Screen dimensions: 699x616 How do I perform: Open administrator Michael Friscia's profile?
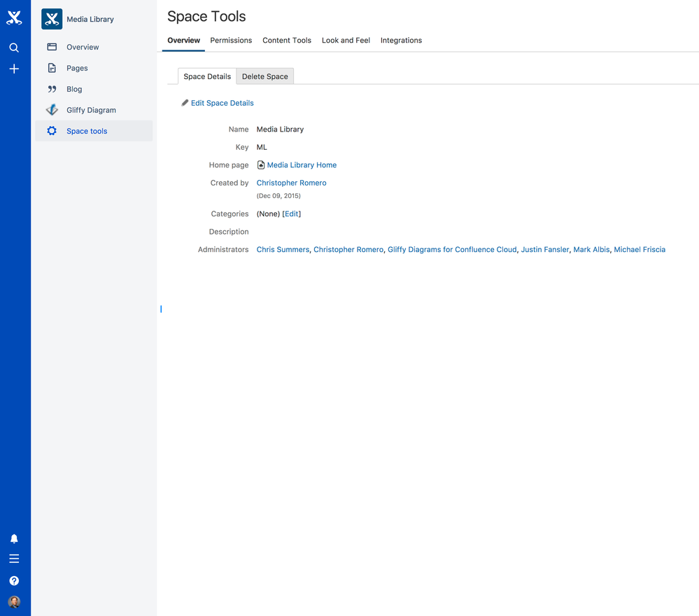pos(640,249)
